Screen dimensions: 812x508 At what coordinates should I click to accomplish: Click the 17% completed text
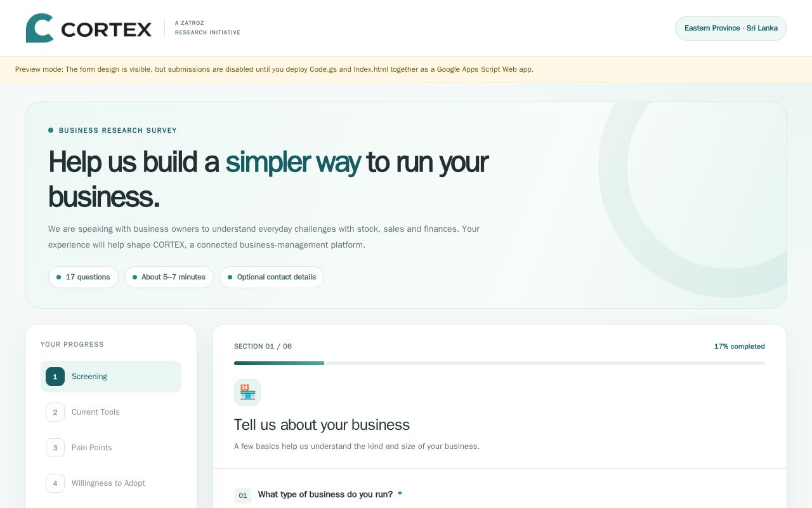(x=740, y=346)
